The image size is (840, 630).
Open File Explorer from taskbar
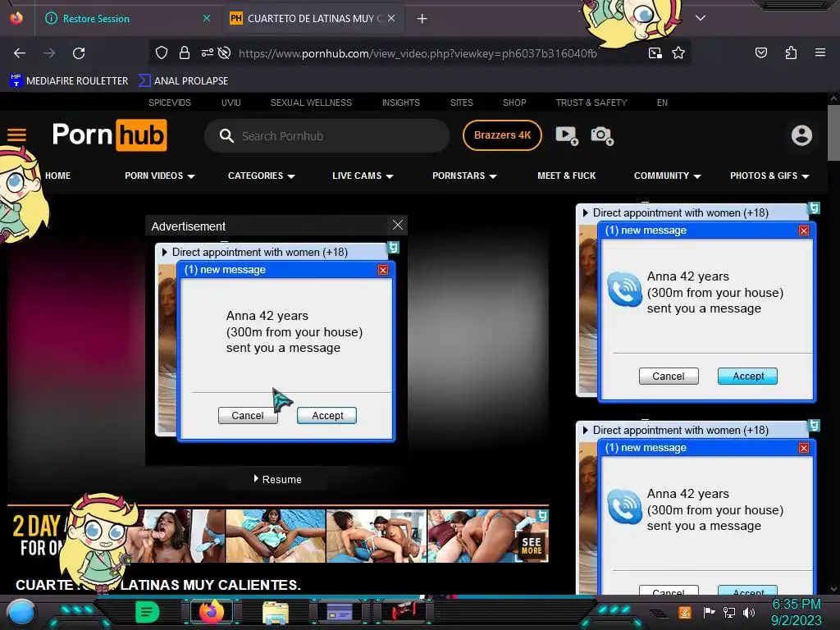click(x=276, y=612)
